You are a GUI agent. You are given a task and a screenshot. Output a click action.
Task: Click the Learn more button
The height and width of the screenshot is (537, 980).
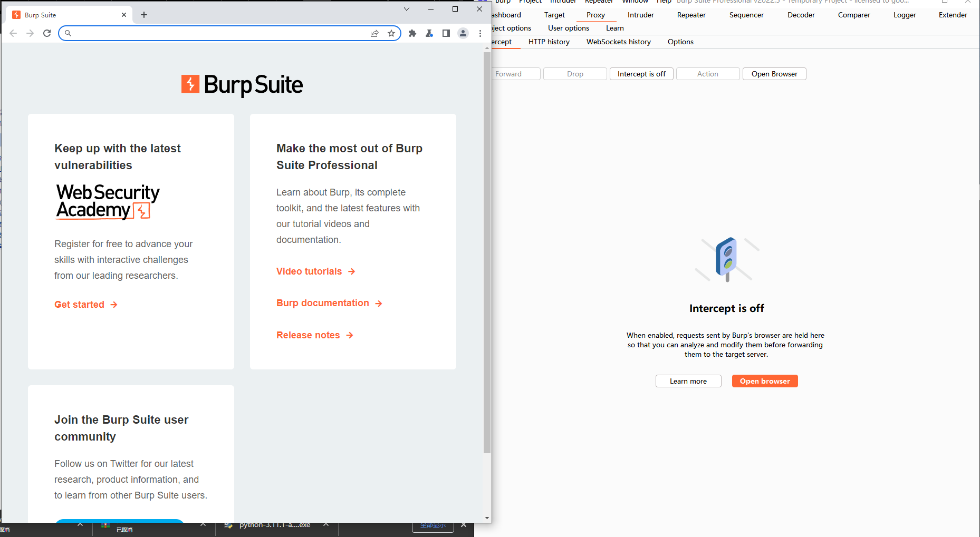click(688, 381)
